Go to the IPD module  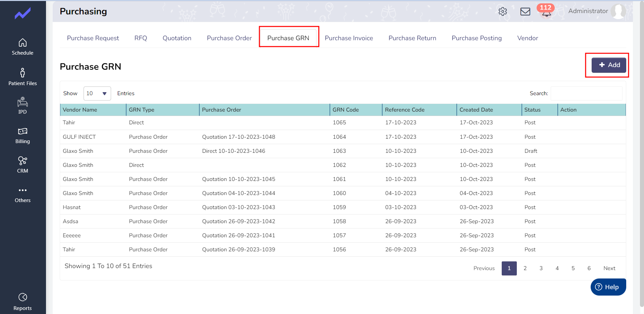(x=22, y=106)
